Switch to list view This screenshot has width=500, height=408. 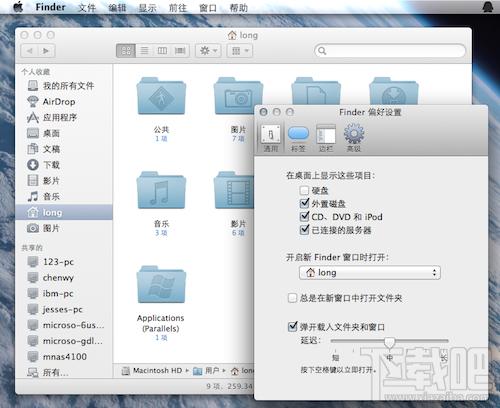(x=144, y=51)
